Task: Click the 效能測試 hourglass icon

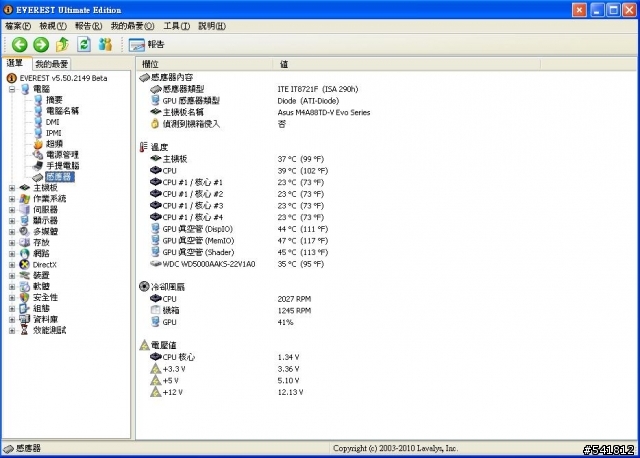Action: (x=24, y=331)
